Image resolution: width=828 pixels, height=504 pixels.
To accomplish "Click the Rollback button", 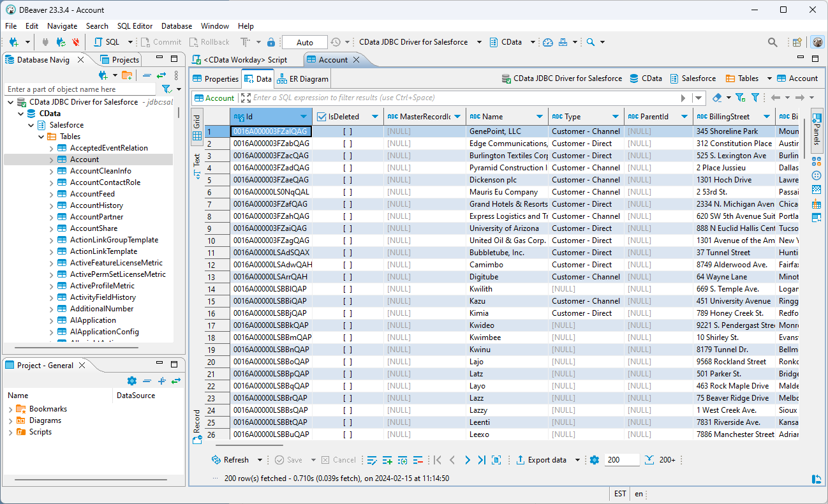I will coord(209,42).
